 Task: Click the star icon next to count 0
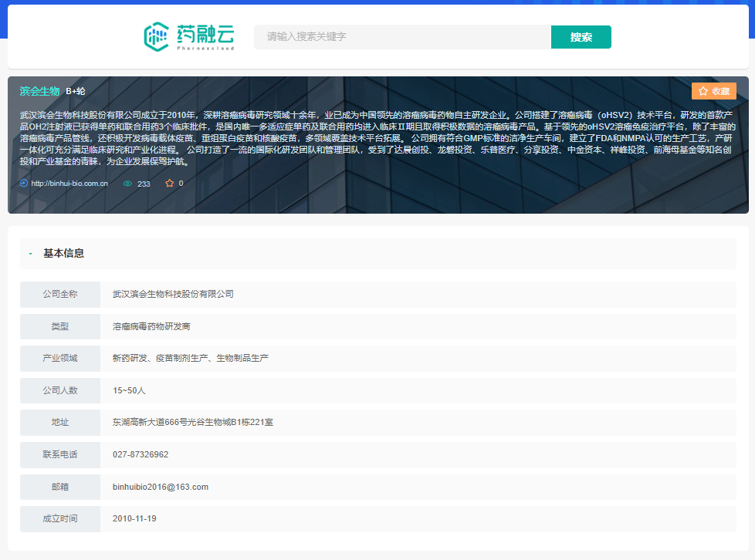point(169,184)
